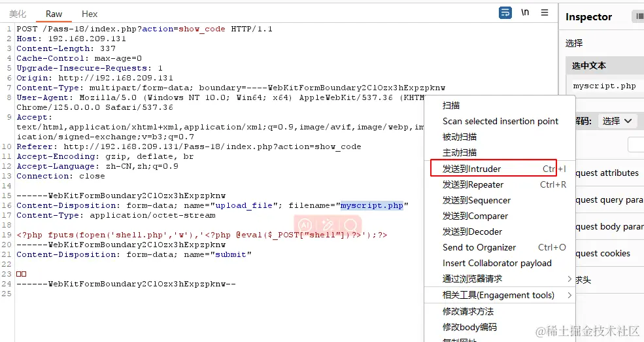
Task: Click the AI icon in floating toolbar
Action: (x=305, y=224)
